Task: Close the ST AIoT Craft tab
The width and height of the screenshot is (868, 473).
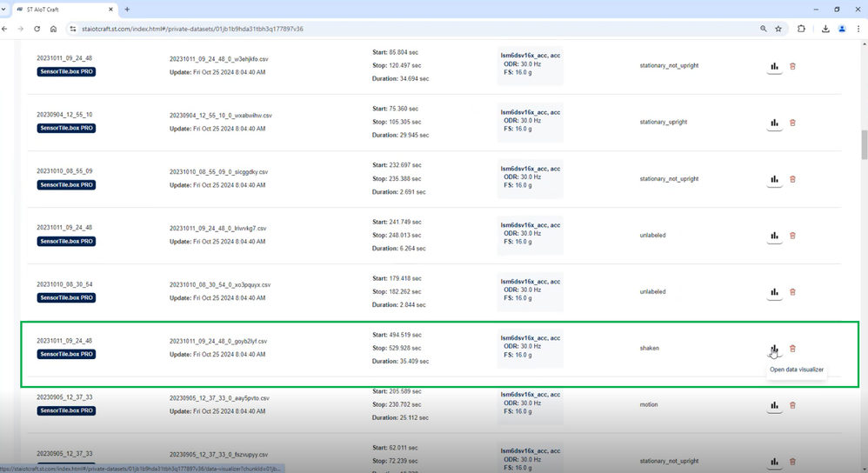Action: click(110, 10)
